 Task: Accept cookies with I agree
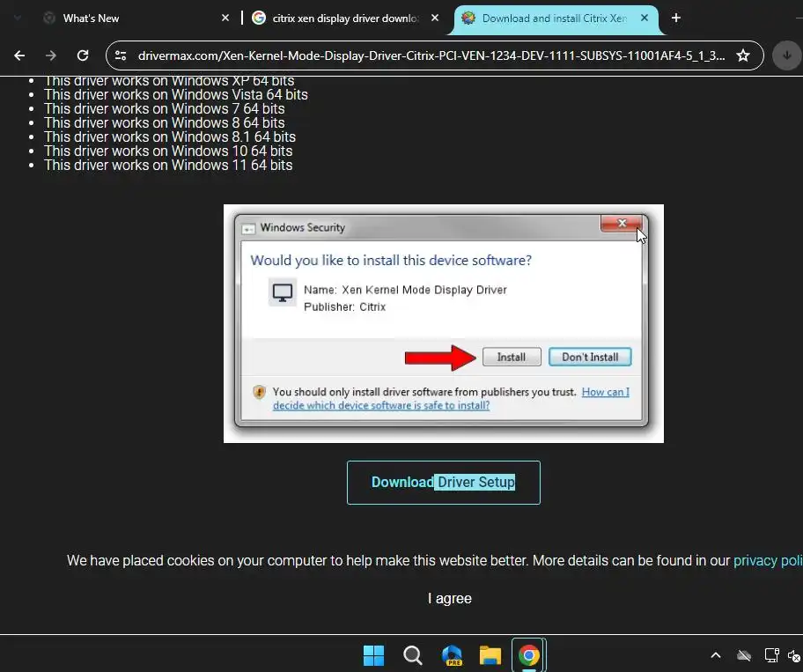point(450,598)
